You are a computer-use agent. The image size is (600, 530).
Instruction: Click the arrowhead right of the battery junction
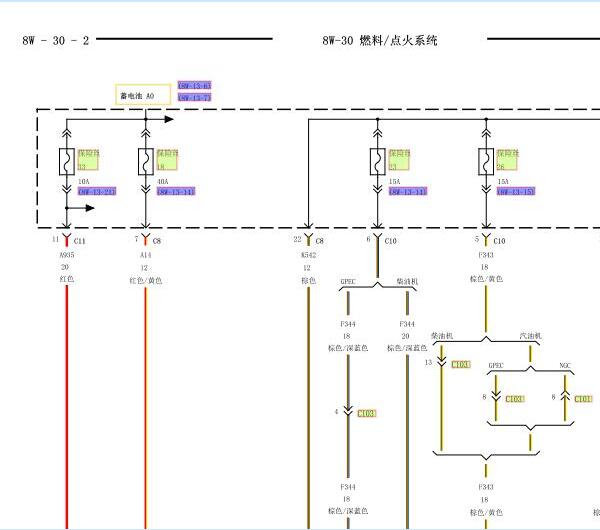coord(169,119)
